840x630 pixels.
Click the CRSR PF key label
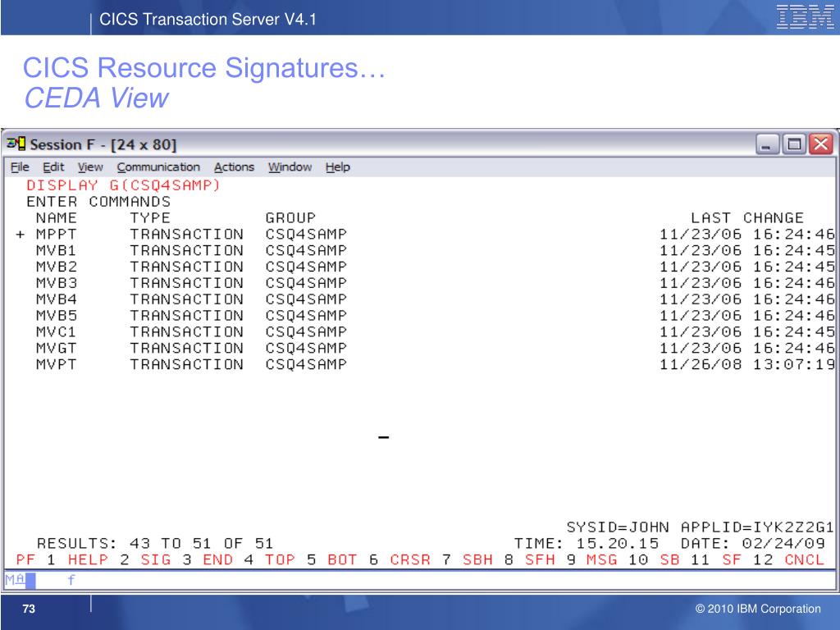click(x=410, y=559)
